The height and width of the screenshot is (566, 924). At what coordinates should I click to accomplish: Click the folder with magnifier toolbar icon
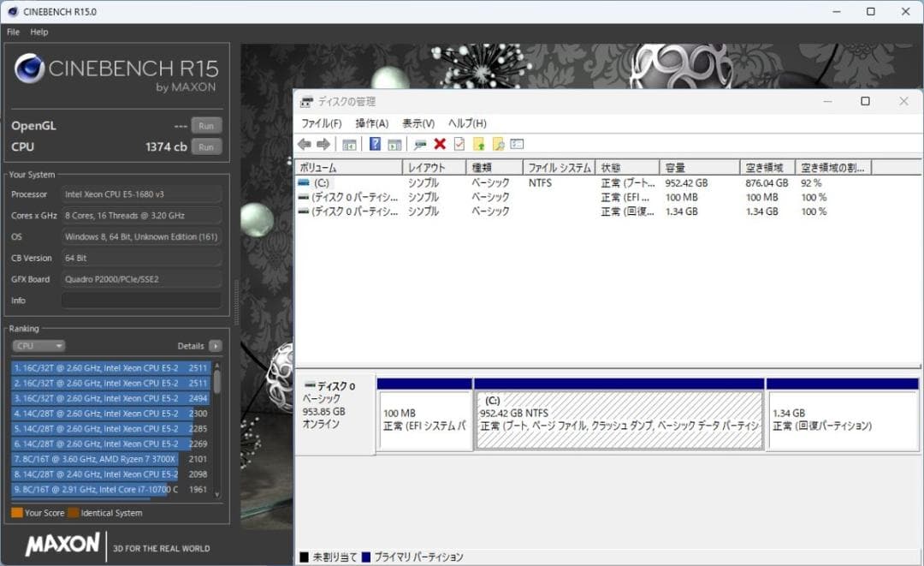pyautogui.click(x=500, y=143)
